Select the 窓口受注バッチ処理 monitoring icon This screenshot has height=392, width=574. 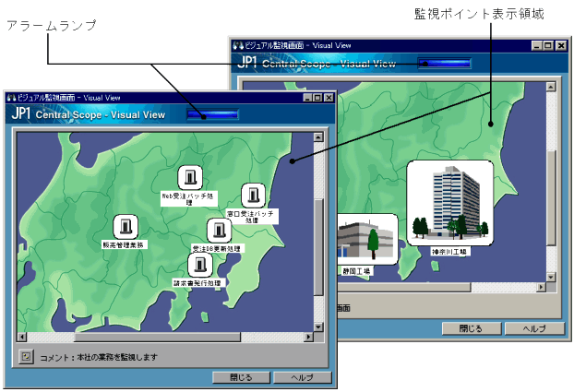[254, 196]
